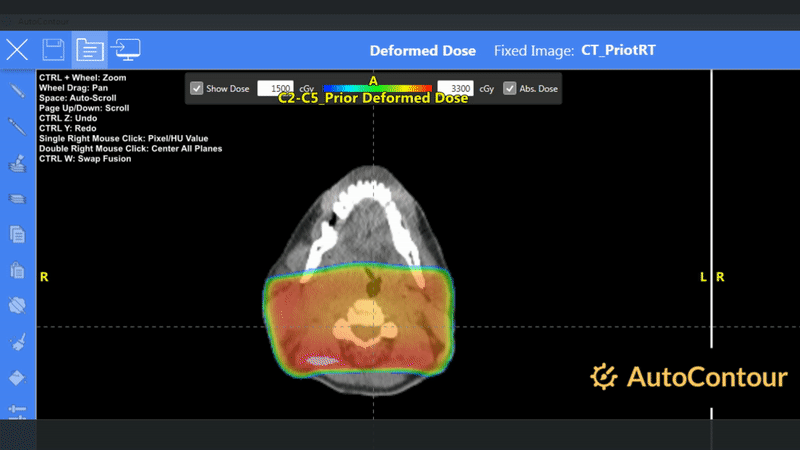
Task: Select the second pencil tool in sidebar
Action: (x=17, y=127)
